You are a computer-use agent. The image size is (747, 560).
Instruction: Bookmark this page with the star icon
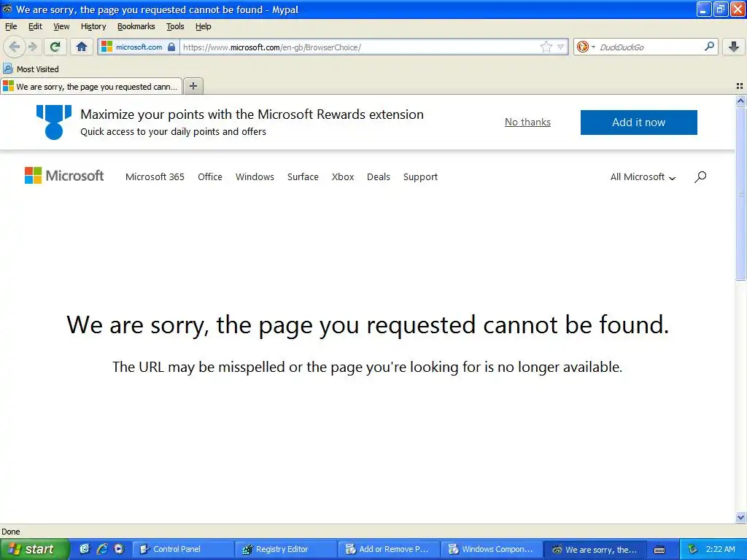(x=546, y=47)
